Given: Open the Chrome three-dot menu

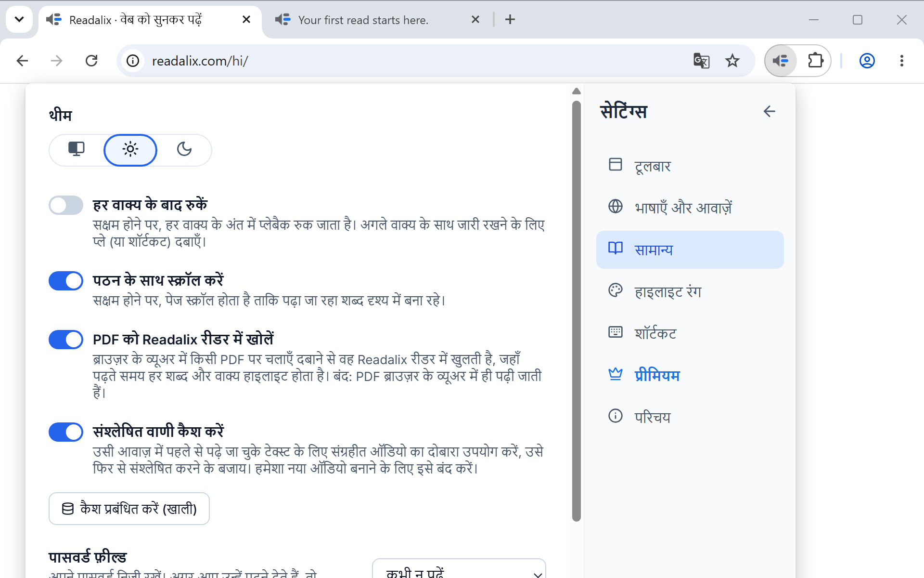Looking at the screenshot, I should coord(901,61).
